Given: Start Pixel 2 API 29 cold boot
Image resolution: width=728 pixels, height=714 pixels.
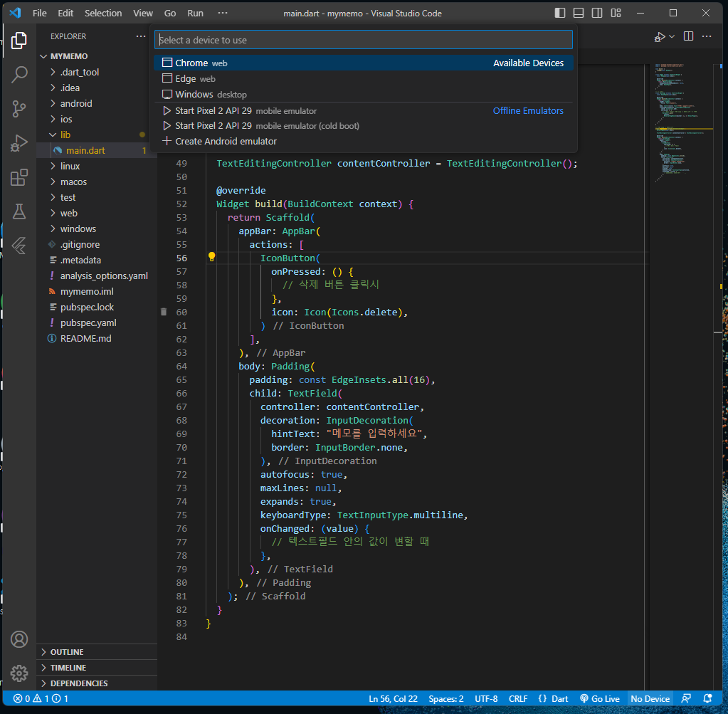Looking at the screenshot, I should pos(364,126).
